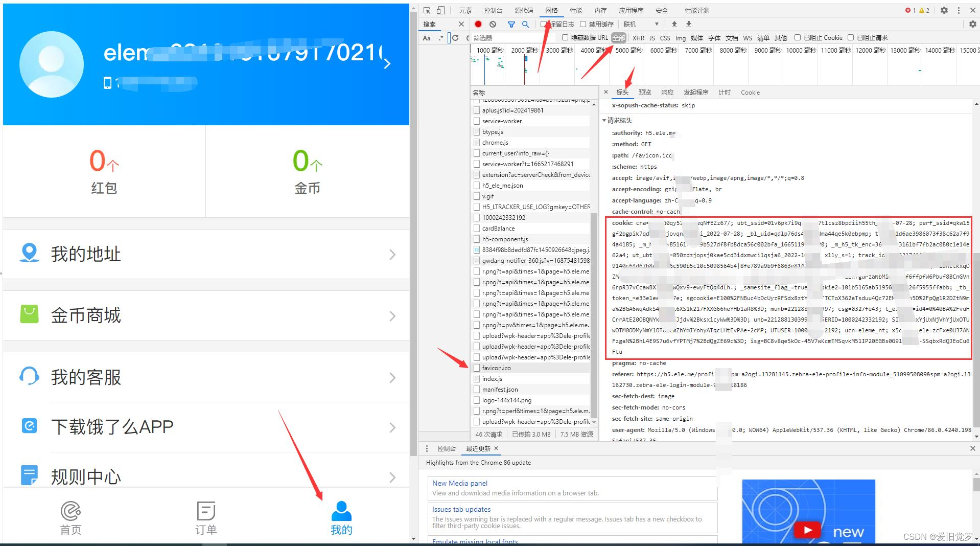Stop recording network log (red dot)
Viewport: 980px width, 546px height.
(478, 24)
